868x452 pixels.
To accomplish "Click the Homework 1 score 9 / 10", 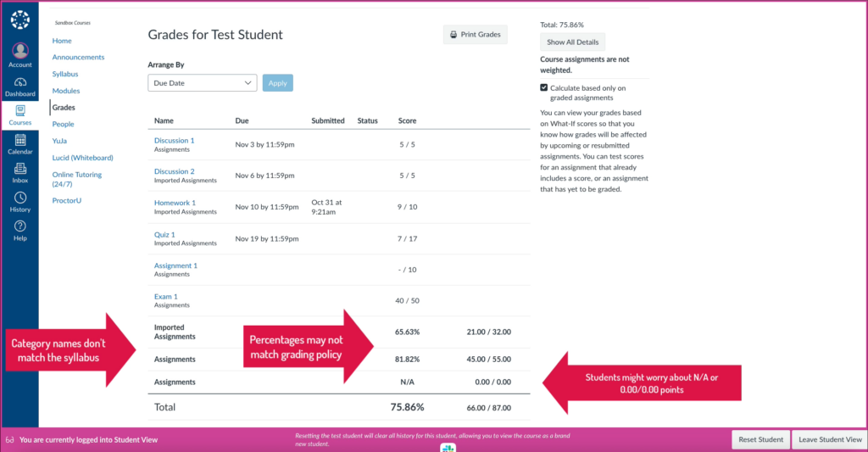I will [x=407, y=207].
